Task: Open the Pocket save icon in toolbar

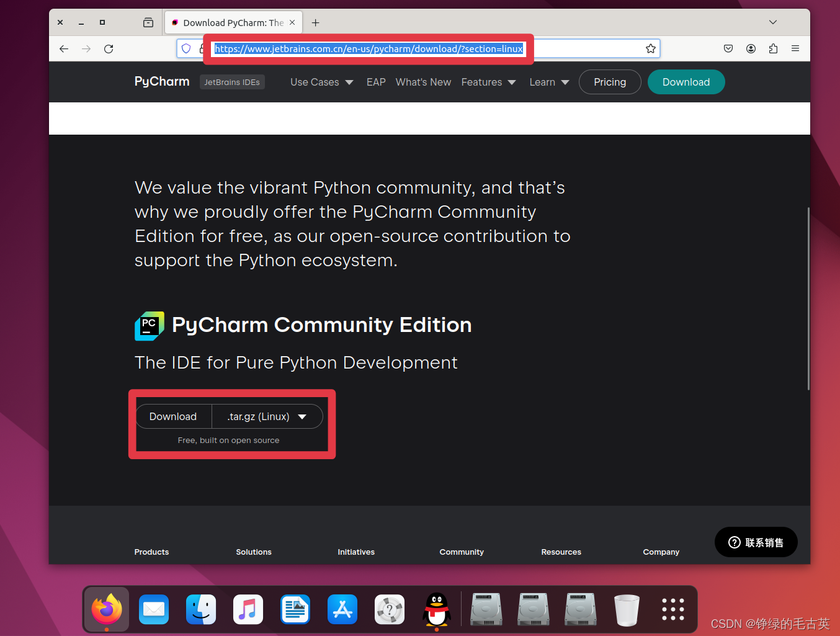Action: click(728, 48)
